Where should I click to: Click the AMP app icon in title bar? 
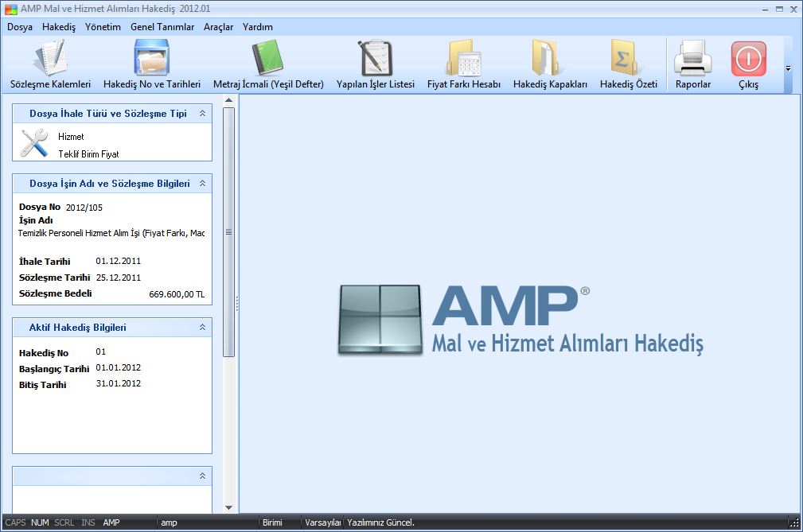pos(11,9)
